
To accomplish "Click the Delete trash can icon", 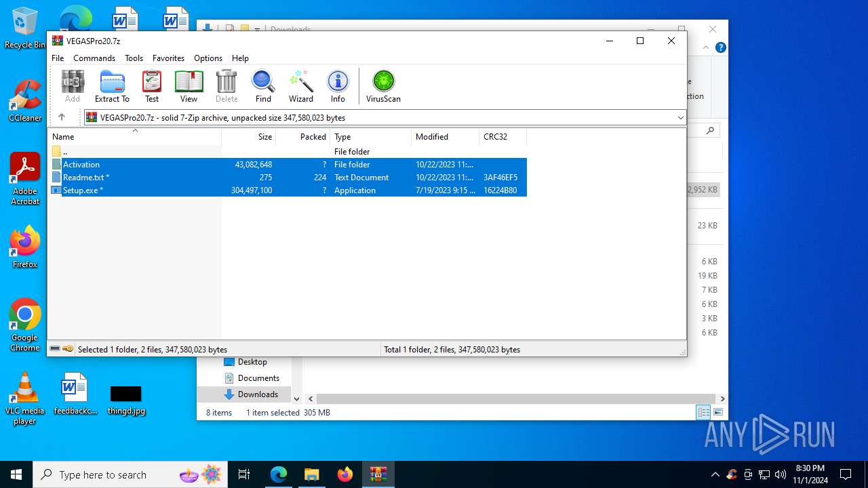I will click(x=226, y=86).
